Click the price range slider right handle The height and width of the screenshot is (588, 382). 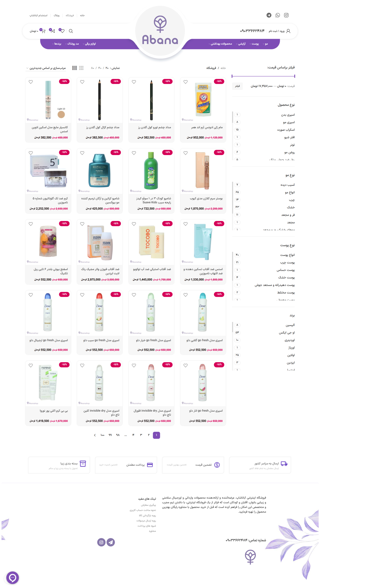pyautogui.click(x=295, y=76)
